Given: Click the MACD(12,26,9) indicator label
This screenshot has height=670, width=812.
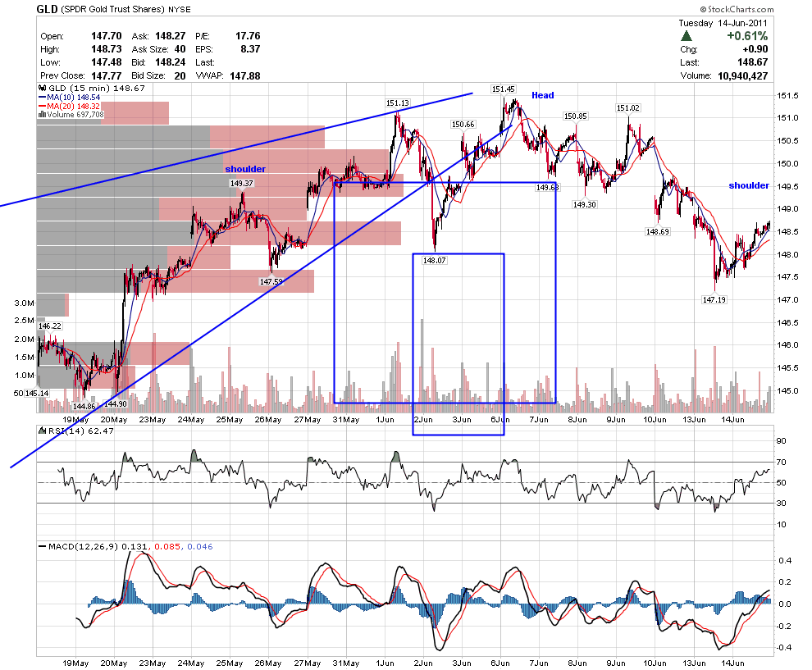Looking at the screenshot, I should tap(83, 547).
